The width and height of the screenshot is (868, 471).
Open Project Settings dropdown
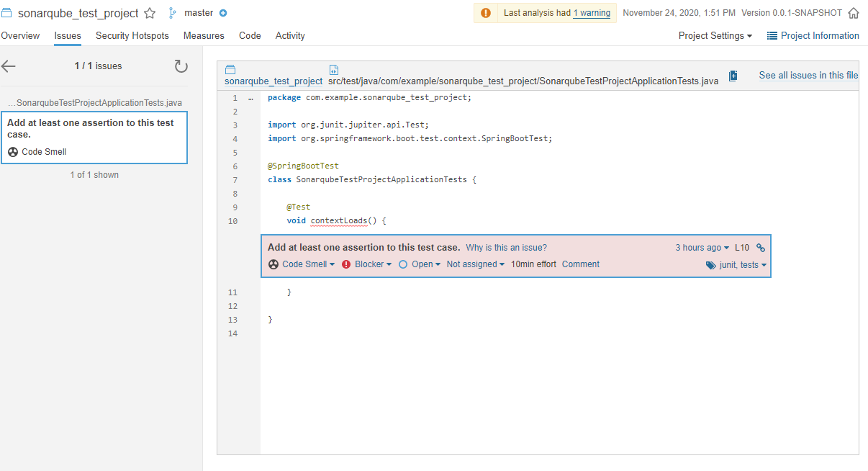715,35
